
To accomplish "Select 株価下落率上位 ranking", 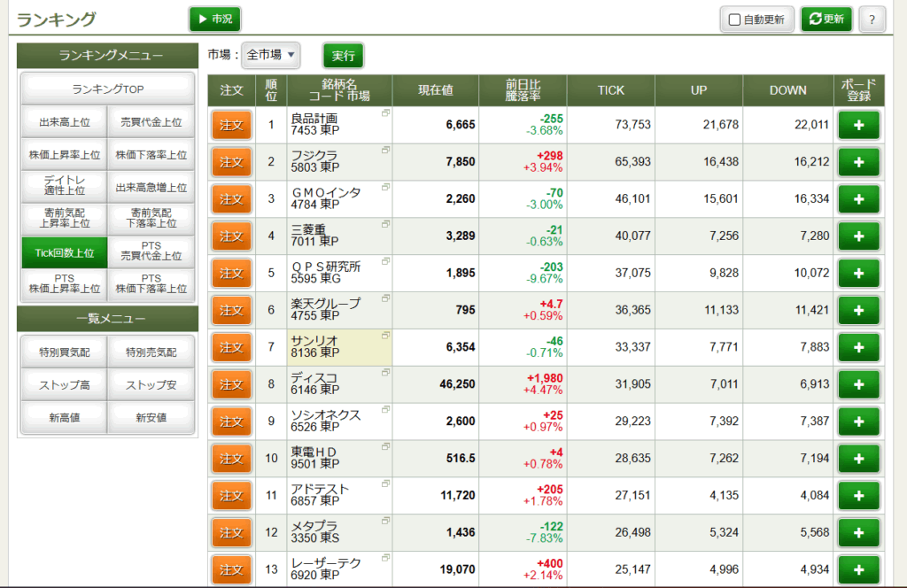I will click(x=151, y=155).
